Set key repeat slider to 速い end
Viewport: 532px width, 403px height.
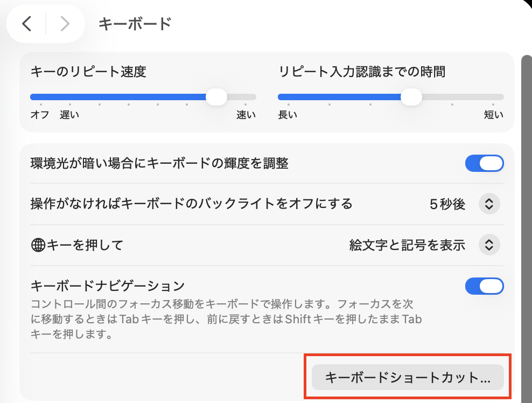(x=253, y=98)
